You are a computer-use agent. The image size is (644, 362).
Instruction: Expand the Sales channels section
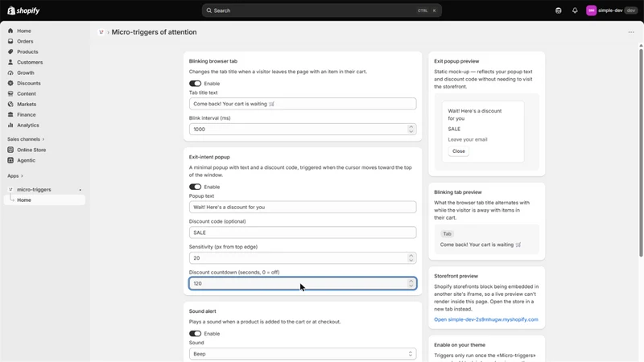26,139
